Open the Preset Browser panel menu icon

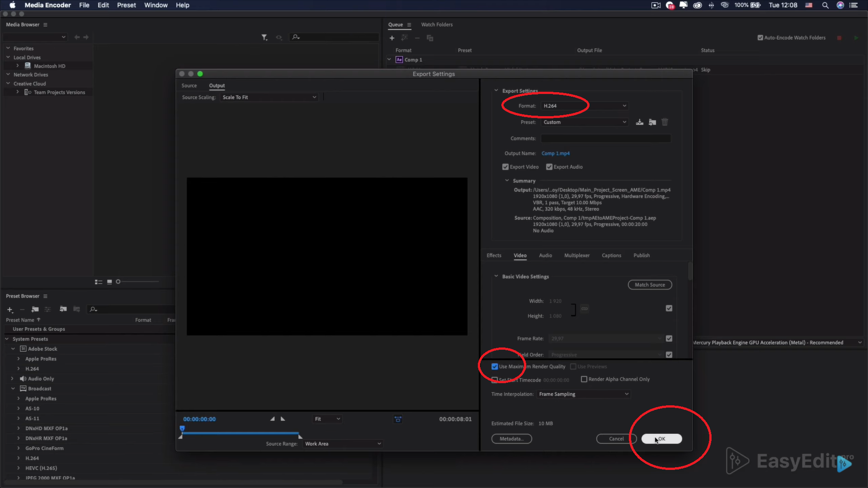click(45, 296)
